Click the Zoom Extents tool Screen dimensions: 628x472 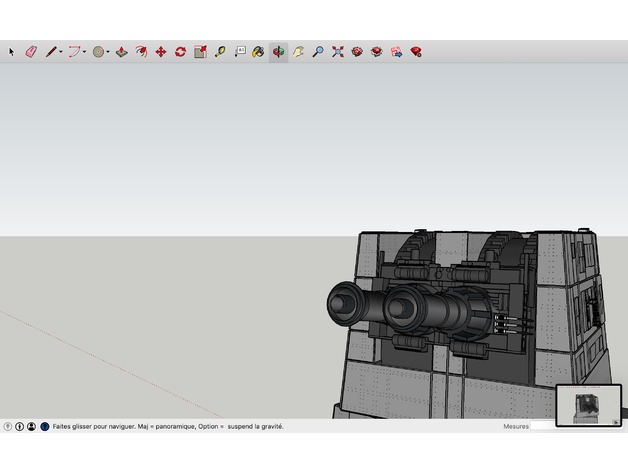point(338,52)
